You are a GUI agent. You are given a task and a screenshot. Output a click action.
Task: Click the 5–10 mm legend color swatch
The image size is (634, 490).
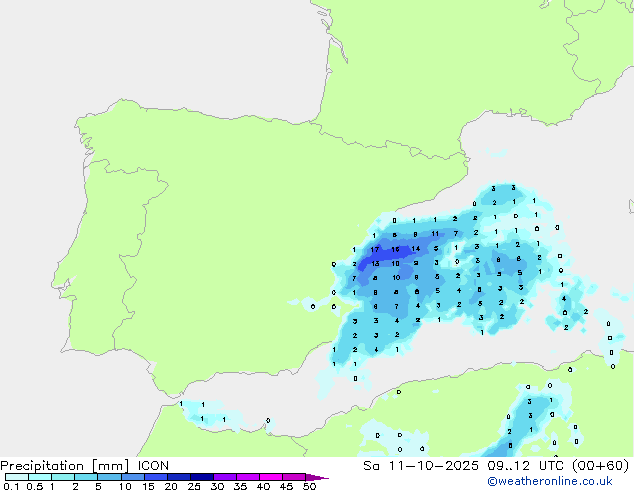pos(109,477)
